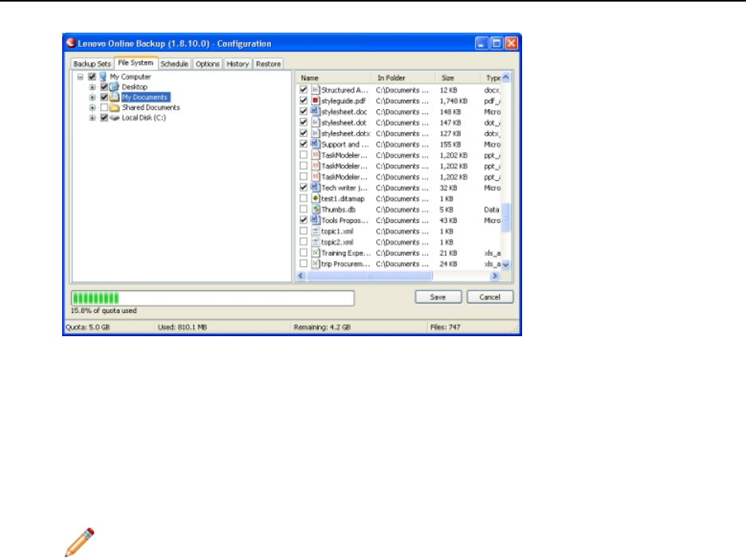Screen dimensions: 746x560
Task: Uncheck the Tools Propos... checkbox
Action: 304,220
